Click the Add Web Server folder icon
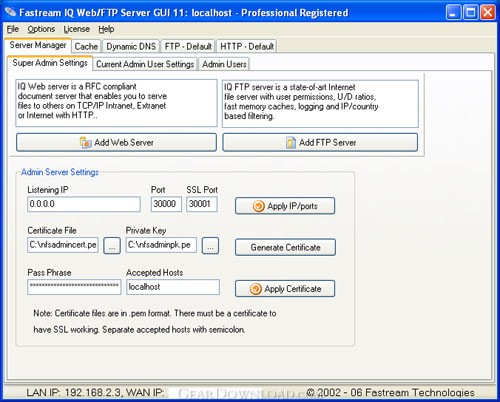This screenshot has width=500, height=402. pos(85,143)
